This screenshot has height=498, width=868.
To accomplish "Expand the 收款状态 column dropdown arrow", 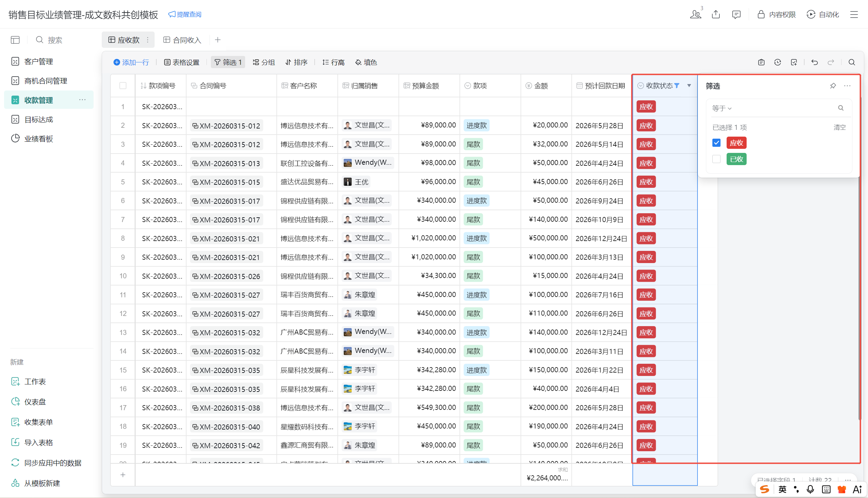I will coord(689,85).
